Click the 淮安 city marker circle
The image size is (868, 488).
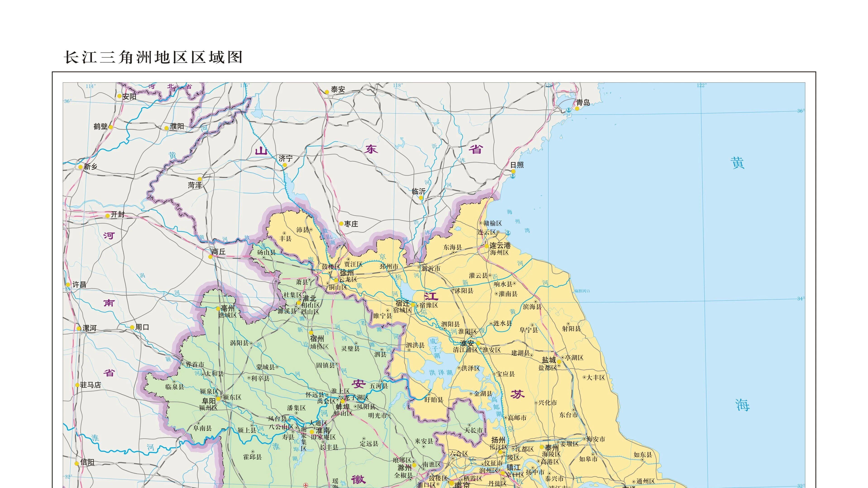[478, 343]
